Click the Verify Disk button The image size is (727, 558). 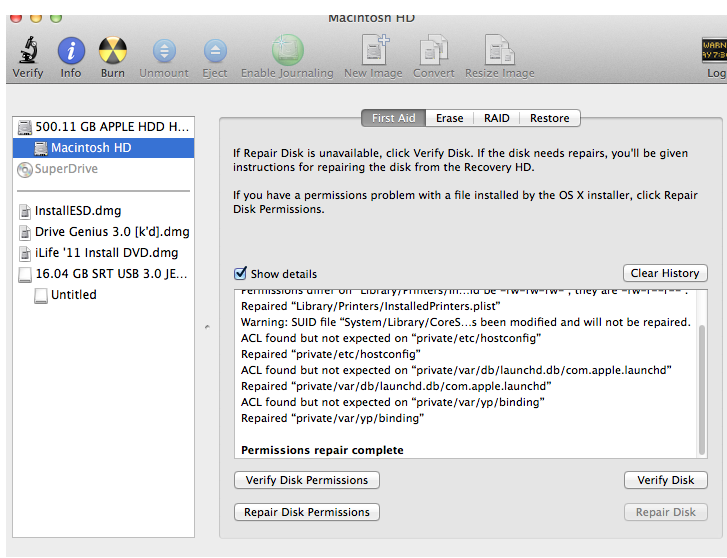[x=666, y=480]
